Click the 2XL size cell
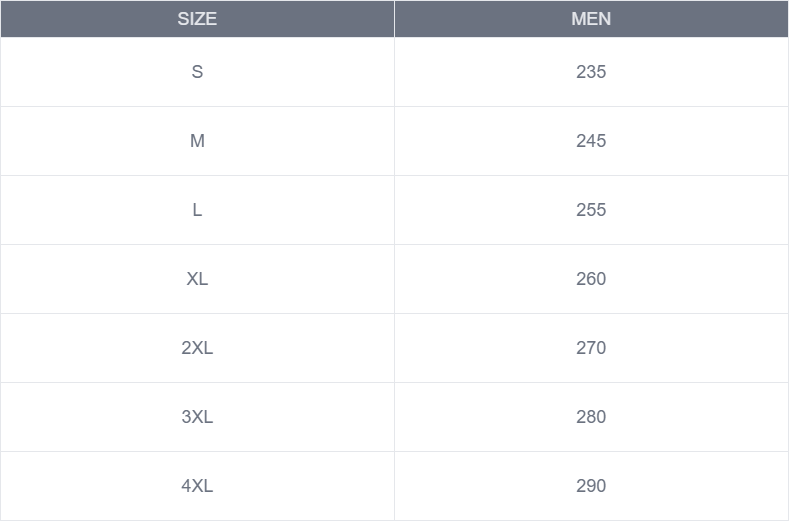 pyautogui.click(x=197, y=348)
